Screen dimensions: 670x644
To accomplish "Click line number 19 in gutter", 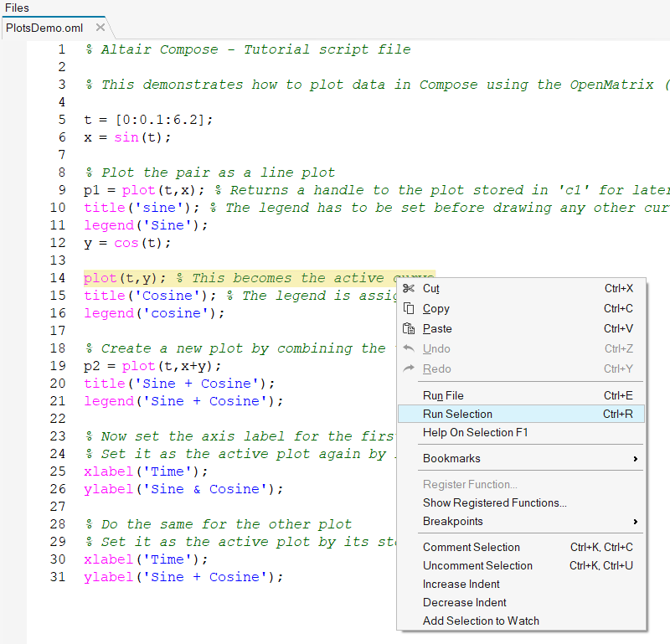I will [x=57, y=366].
